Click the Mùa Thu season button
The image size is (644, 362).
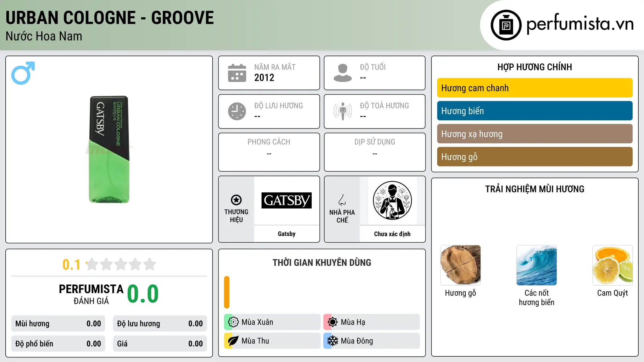[272, 341]
